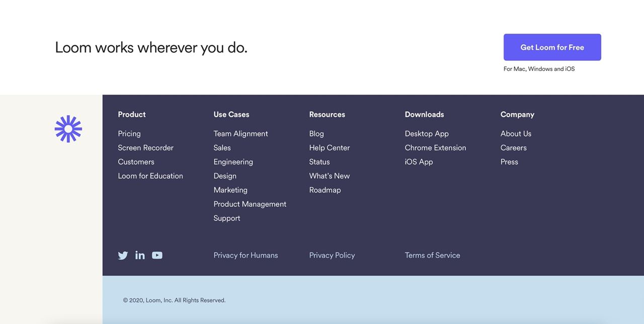Screen dimensions: 644x324
Task: Click the Downloads column heading
Action: click(x=424, y=114)
